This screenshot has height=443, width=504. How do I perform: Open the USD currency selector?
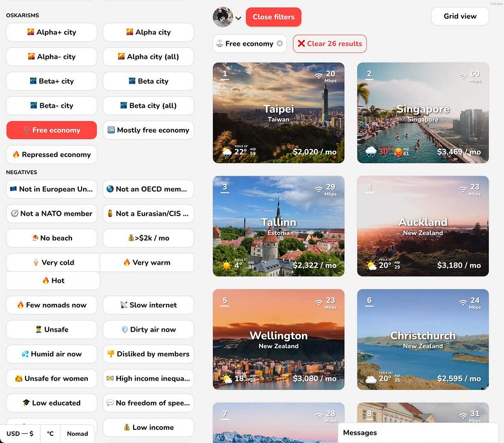20,434
